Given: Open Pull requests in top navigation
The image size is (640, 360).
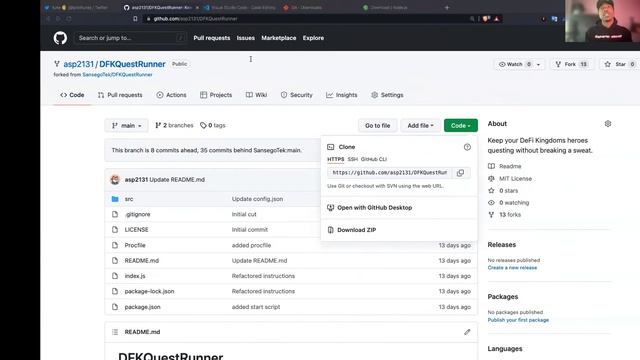Looking at the screenshot, I should pyautogui.click(x=212, y=38).
